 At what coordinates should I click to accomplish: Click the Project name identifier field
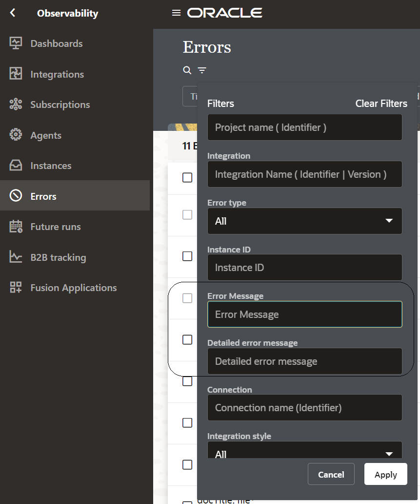point(305,127)
